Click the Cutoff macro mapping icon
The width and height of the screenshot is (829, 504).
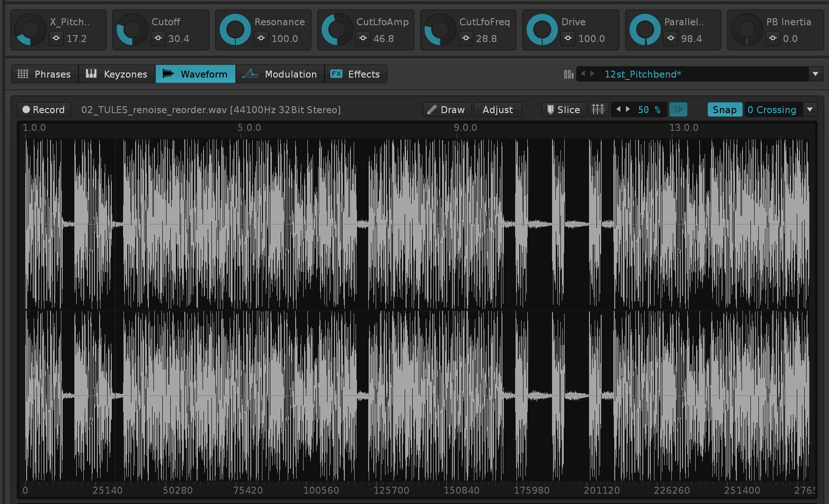click(x=158, y=38)
